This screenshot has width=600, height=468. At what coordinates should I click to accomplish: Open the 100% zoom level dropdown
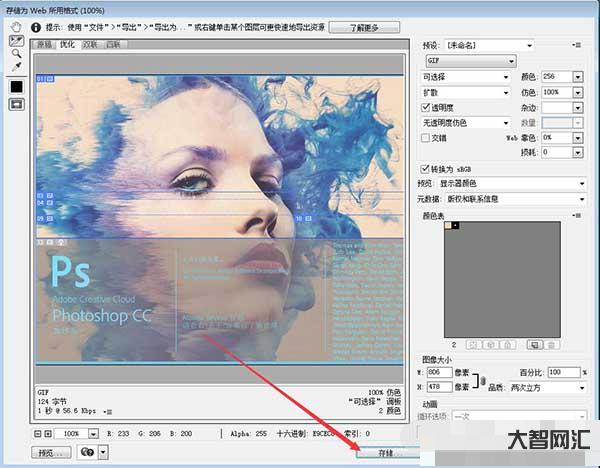click(93, 434)
